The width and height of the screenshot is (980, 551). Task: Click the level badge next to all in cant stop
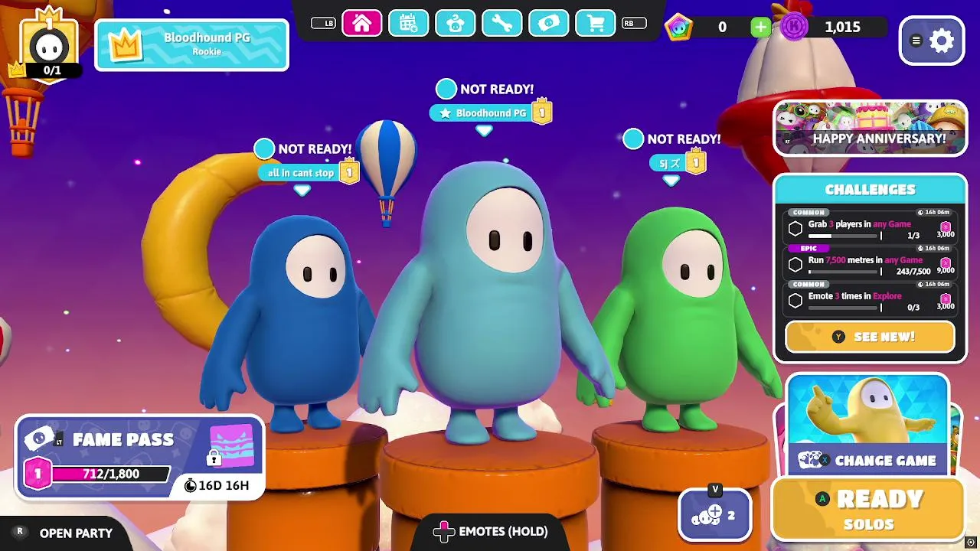[x=349, y=172]
